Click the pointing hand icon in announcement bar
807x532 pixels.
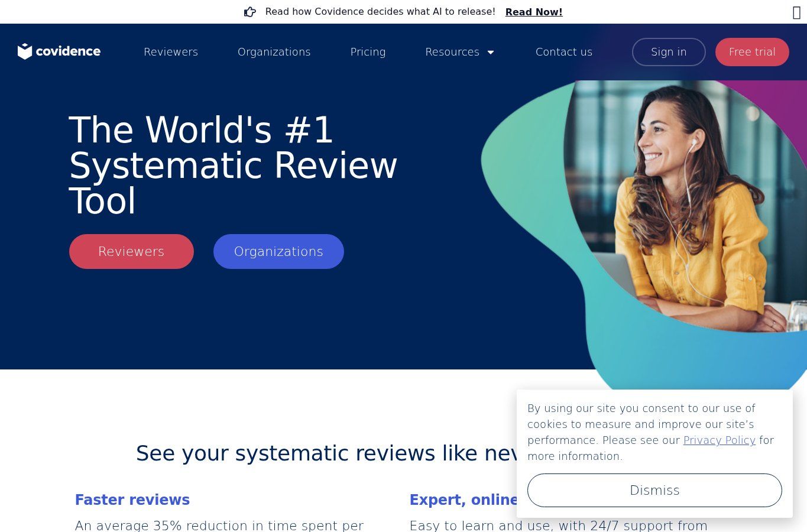click(250, 12)
